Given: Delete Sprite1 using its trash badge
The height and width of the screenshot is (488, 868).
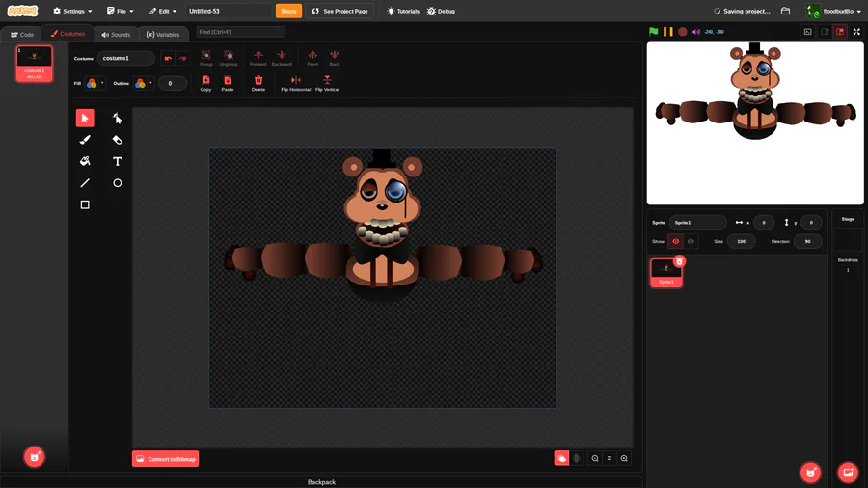Looking at the screenshot, I should (679, 261).
